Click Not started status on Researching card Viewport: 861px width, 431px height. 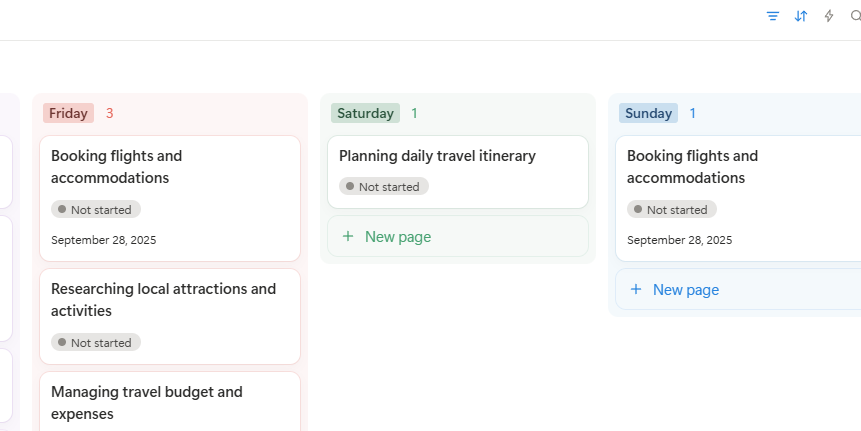pos(96,343)
